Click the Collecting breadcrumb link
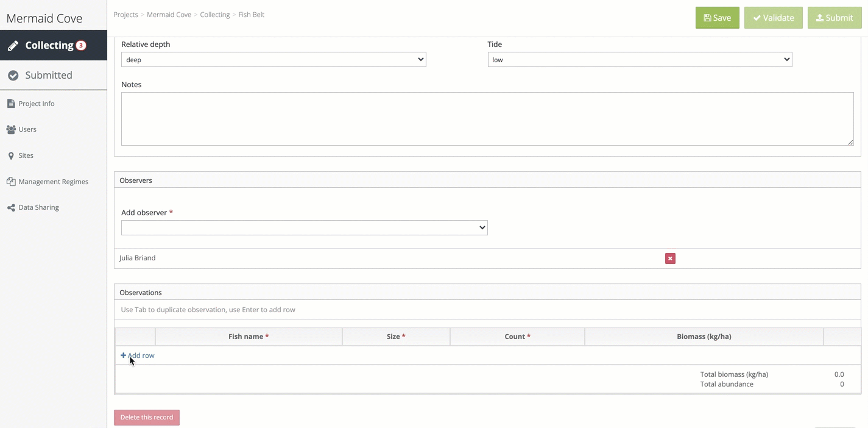 click(x=215, y=15)
